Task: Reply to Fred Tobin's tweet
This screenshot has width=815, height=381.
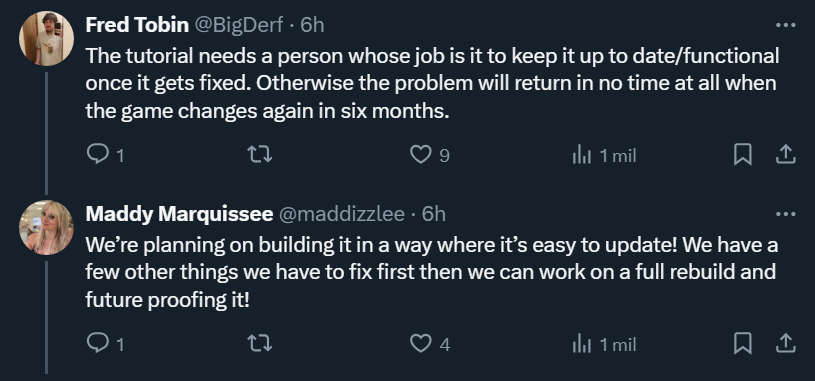Action: pos(97,154)
